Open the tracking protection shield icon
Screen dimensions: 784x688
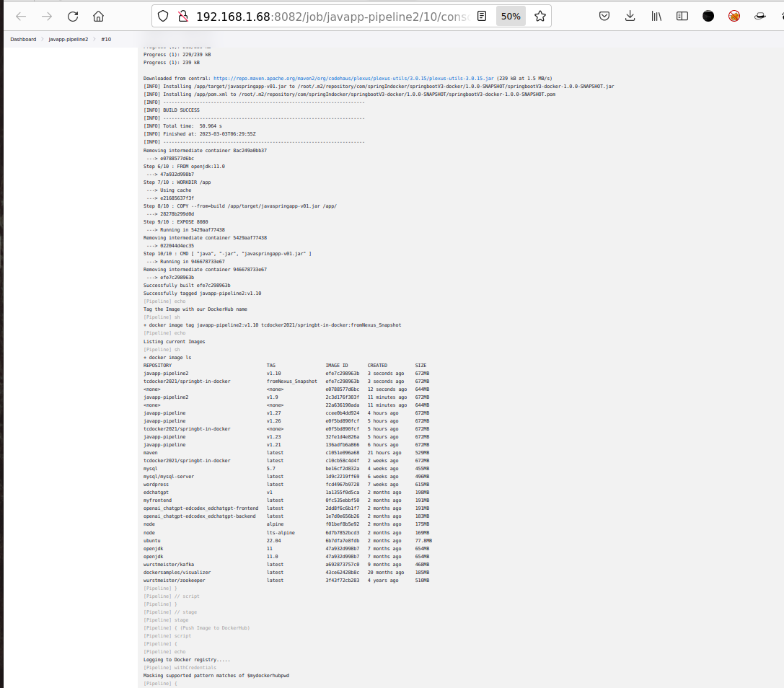click(x=163, y=17)
